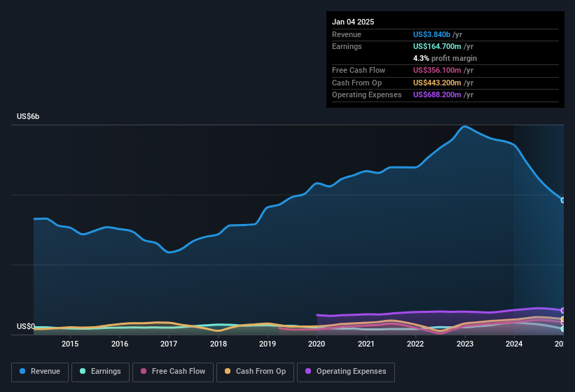Image resolution: width=575 pixels, height=392 pixels.
Task: Click the US$164.700m earnings value
Action: [437, 46]
